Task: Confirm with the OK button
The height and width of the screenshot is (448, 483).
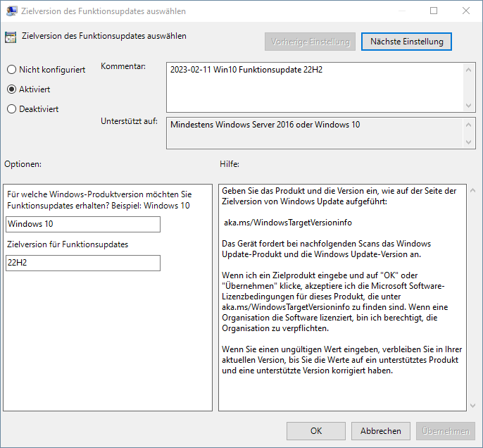Action: 315,431
